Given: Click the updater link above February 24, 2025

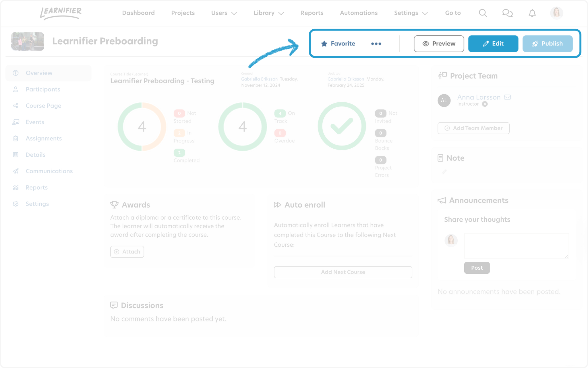Looking at the screenshot, I should point(346,79).
